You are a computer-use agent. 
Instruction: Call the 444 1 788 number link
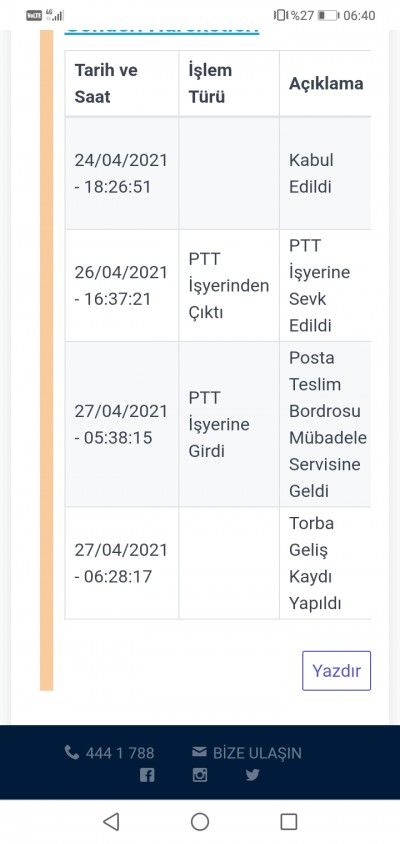click(x=120, y=752)
